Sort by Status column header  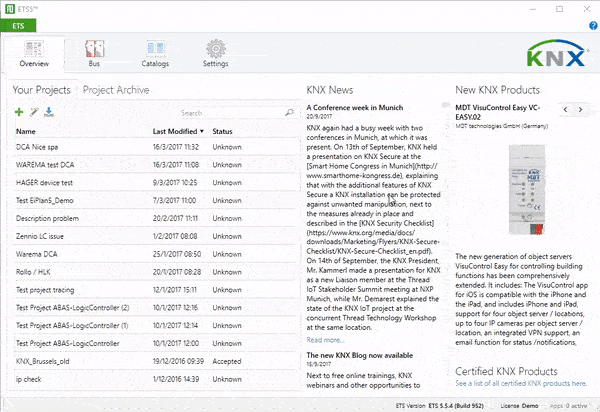222,131
